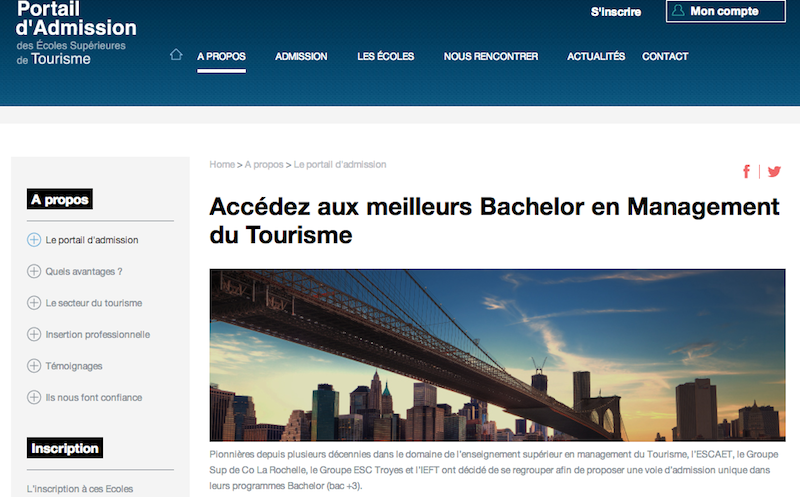The image size is (800, 497).
Task: Expand plus icon beside Ils nous font confiance
Action: [34, 397]
